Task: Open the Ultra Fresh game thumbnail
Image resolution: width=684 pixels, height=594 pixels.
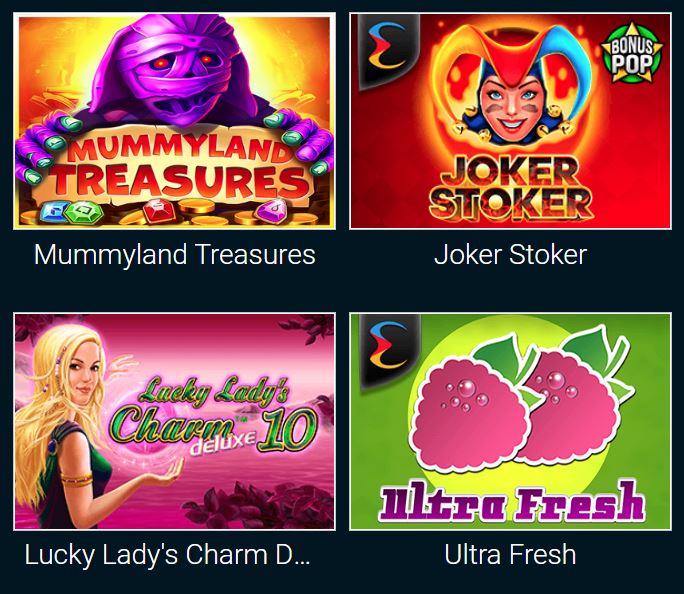Action: (x=510, y=421)
